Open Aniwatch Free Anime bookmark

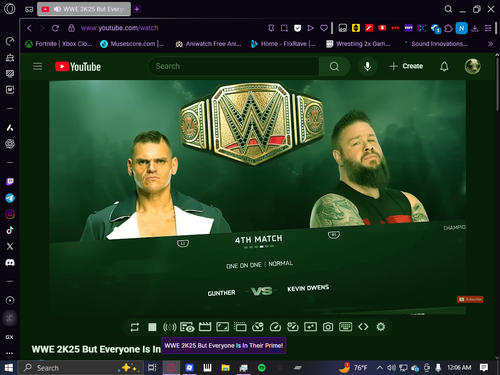point(208,44)
